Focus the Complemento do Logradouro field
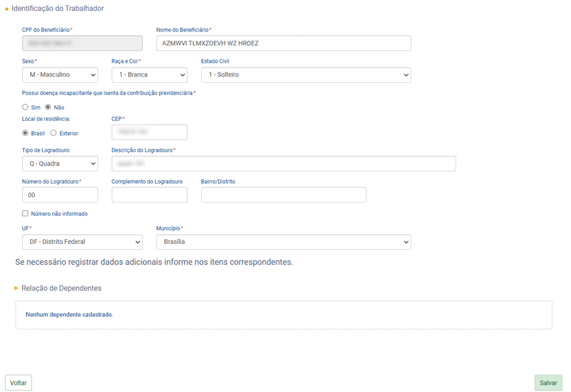Viewport: 571px width, 392px height. tap(149, 195)
